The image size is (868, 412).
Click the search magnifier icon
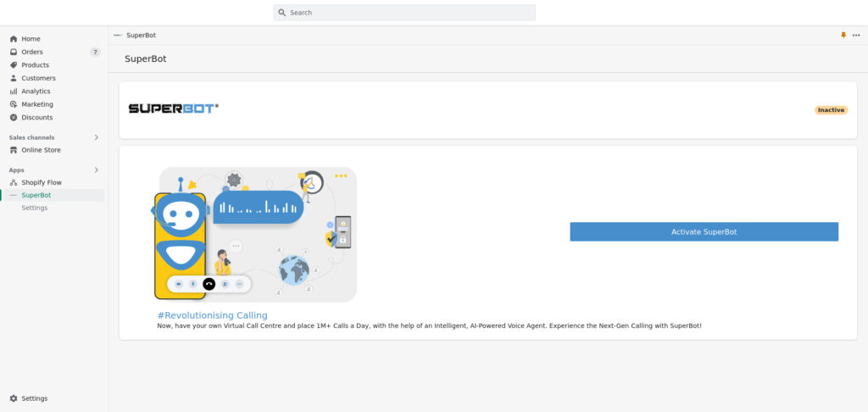(x=282, y=12)
